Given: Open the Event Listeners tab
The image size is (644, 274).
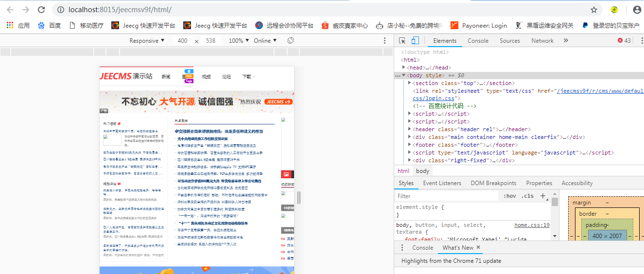Looking at the screenshot, I should pos(442,183).
